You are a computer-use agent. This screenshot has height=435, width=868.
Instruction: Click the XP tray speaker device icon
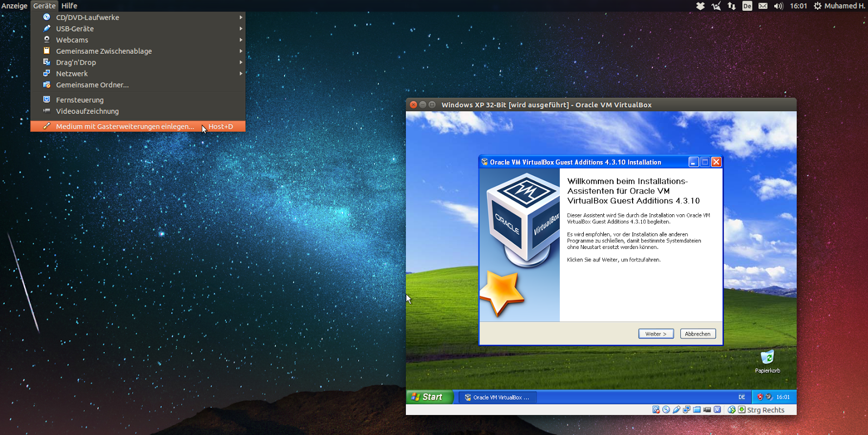pyautogui.click(x=769, y=397)
